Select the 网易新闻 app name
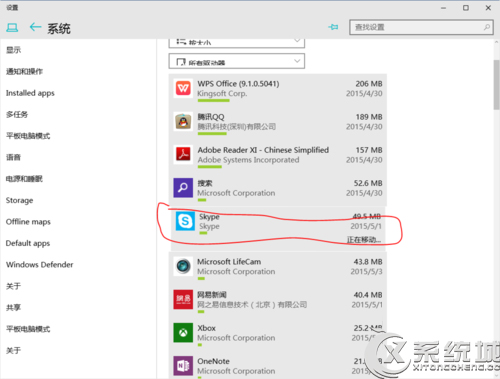The image size is (500, 379). [x=212, y=295]
